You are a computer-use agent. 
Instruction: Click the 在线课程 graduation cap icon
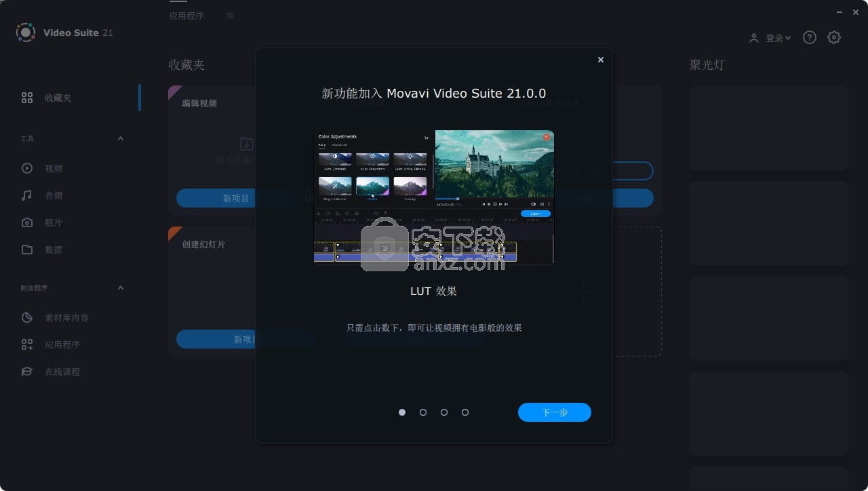tap(27, 372)
